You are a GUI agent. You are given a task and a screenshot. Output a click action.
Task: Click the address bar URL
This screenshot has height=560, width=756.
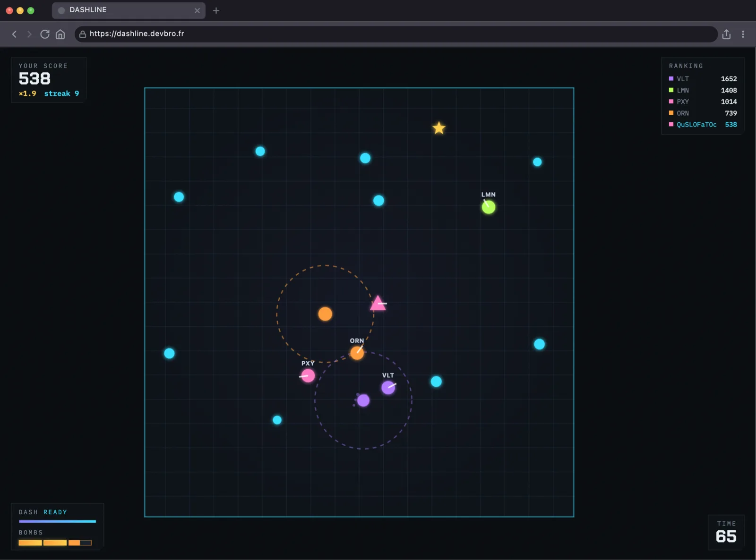(x=137, y=34)
